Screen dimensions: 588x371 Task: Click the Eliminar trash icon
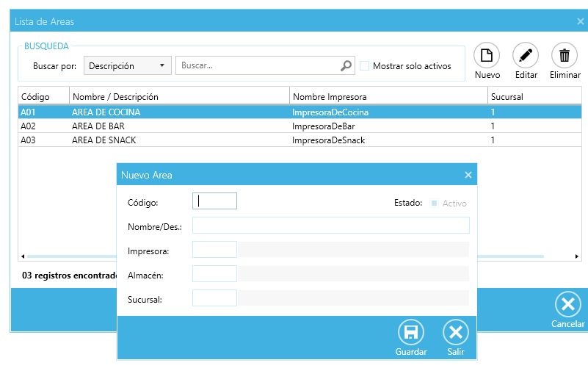click(565, 56)
